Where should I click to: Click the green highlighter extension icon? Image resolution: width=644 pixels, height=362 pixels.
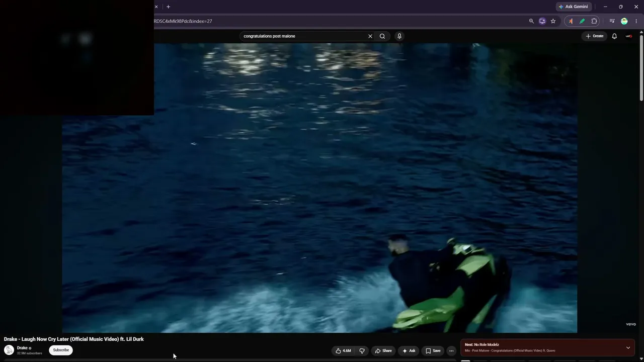pyautogui.click(x=582, y=21)
